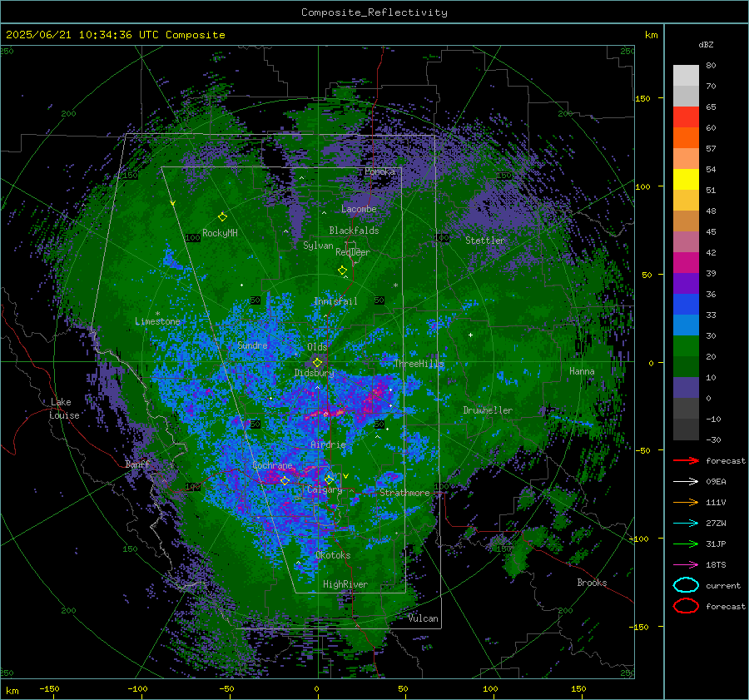Click the Ponoka city label
The width and height of the screenshot is (749, 700).
click(x=379, y=171)
